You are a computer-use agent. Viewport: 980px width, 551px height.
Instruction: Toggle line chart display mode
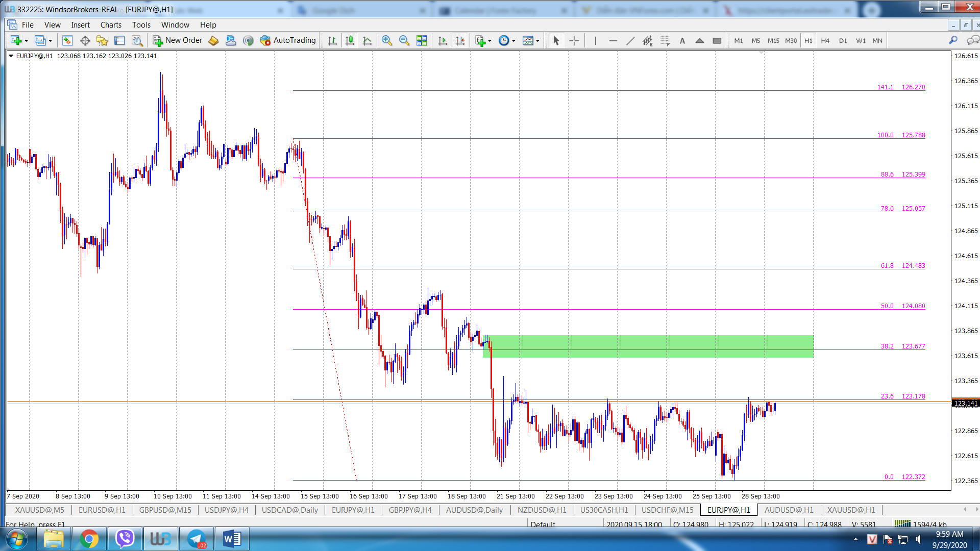tap(367, 40)
